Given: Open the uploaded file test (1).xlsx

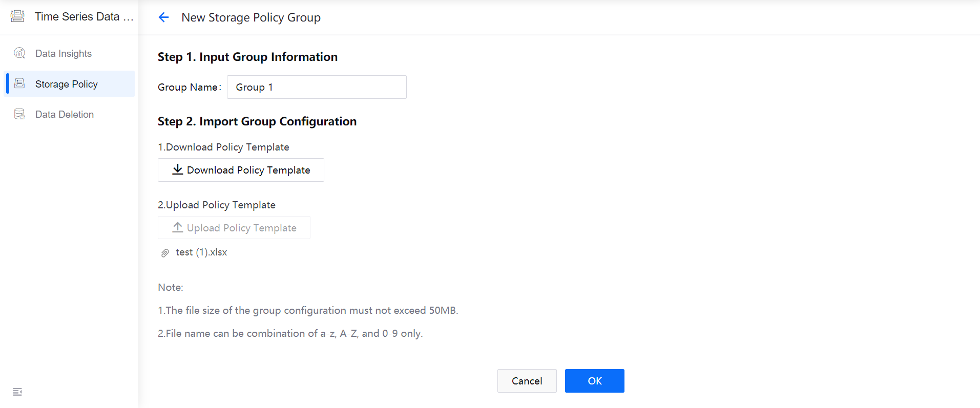Looking at the screenshot, I should point(201,252).
